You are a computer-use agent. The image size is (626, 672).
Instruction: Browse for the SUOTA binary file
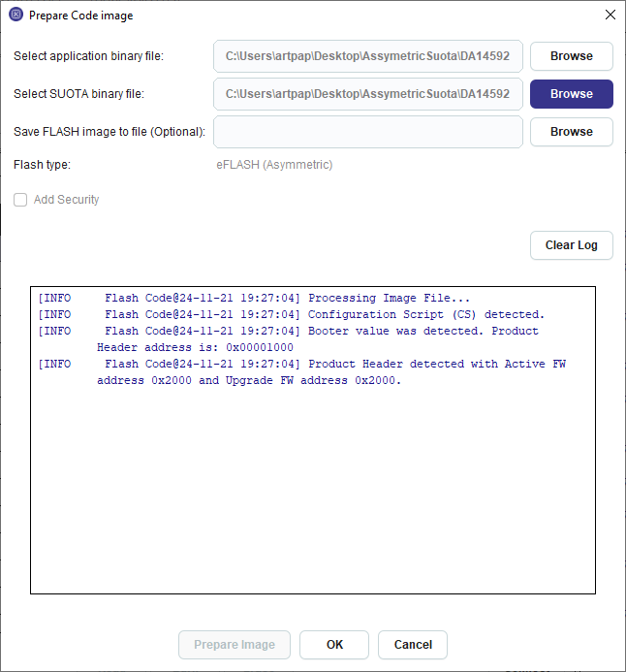(x=571, y=94)
